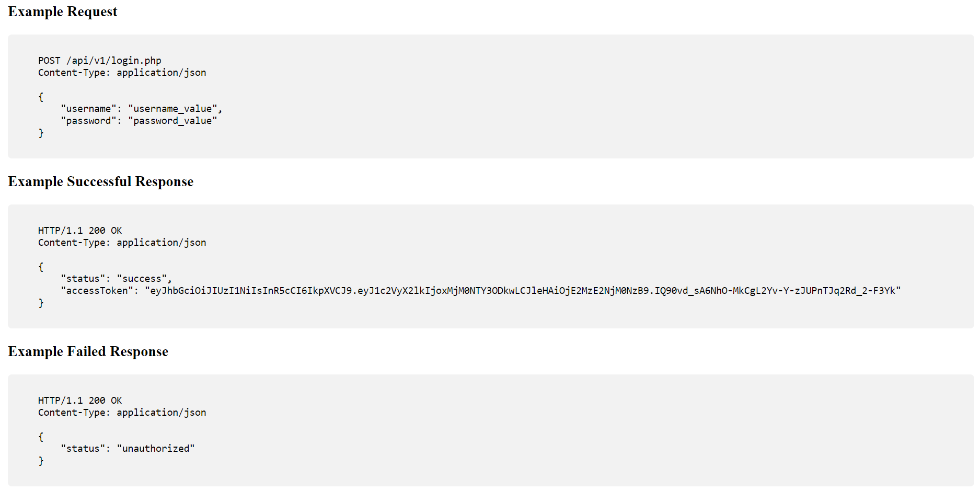The width and height of the screenshot is (980, 490).
Task: Click the Example Request heading
Action: pyautogui.click(x=63, y=12)
